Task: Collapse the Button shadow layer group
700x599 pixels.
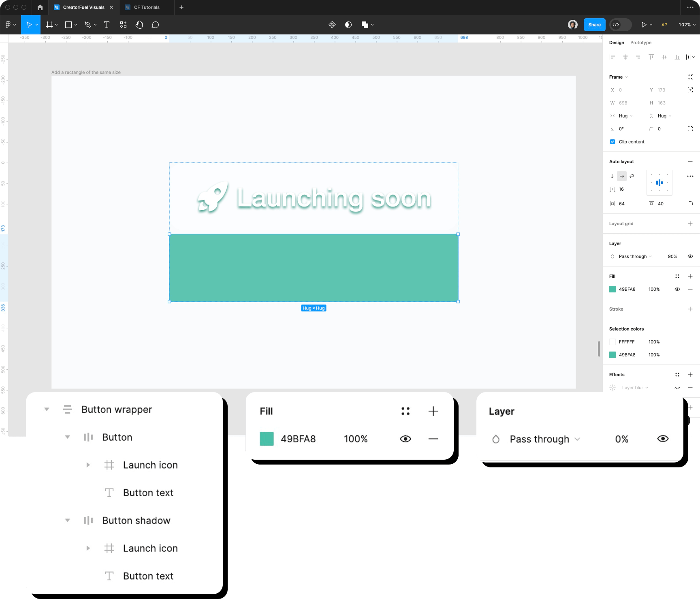Action: (x=67, y=520)
